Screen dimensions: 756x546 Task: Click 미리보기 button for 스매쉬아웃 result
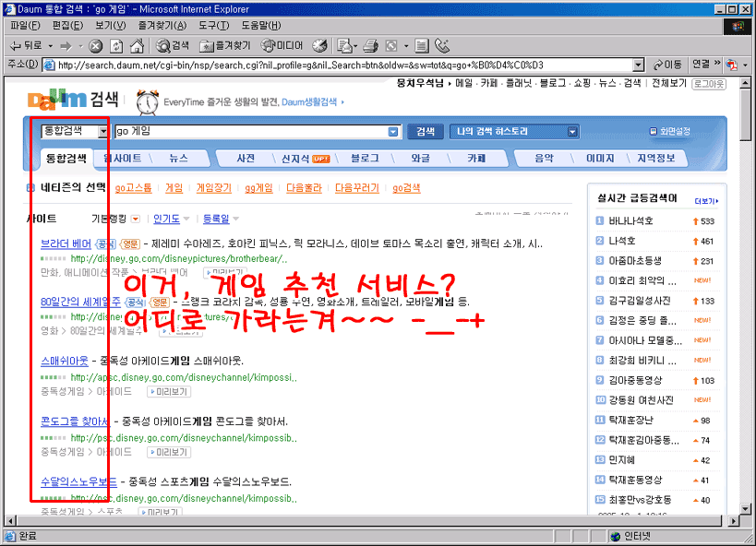click(169, 392)
